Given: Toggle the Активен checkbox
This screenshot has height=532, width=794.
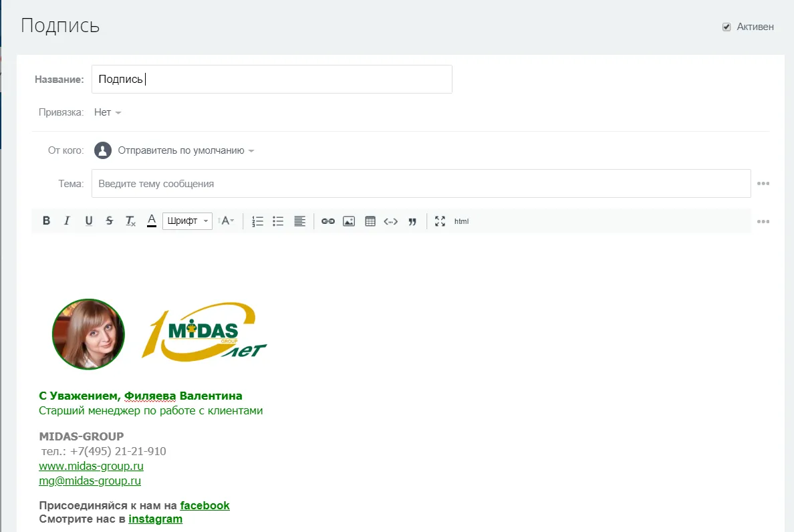Looking at the screenshot, I should pos(726,27).
